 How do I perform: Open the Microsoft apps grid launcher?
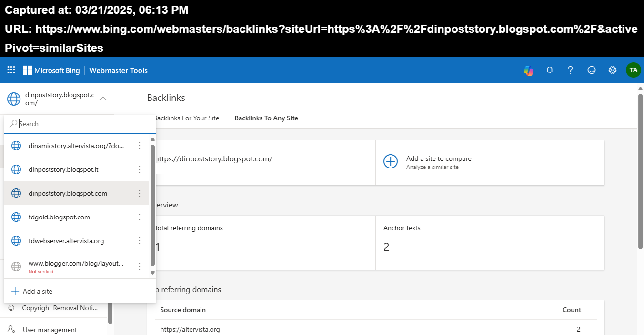11,70
